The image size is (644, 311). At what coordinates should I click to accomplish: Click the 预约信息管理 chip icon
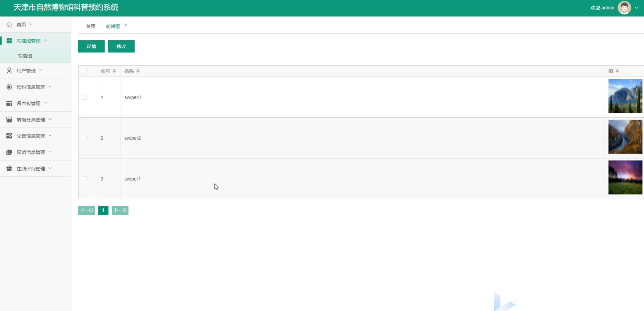click(9, 87)
